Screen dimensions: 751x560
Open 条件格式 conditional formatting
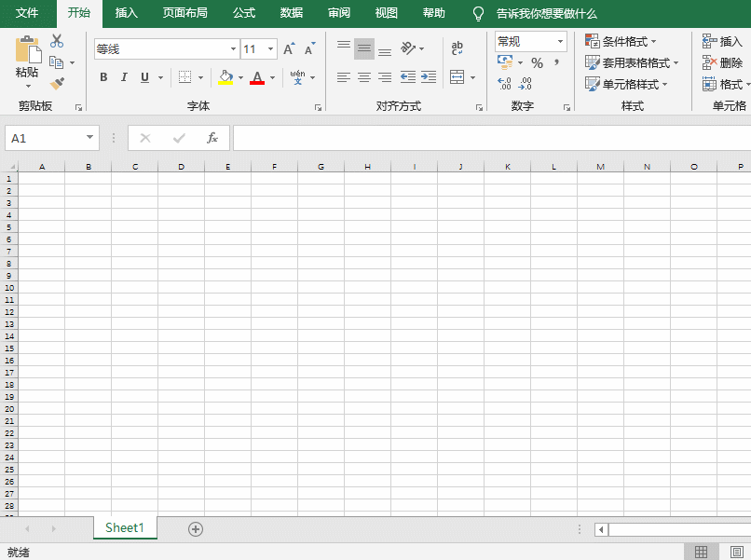pyautogui.click(x=621, y=41)
